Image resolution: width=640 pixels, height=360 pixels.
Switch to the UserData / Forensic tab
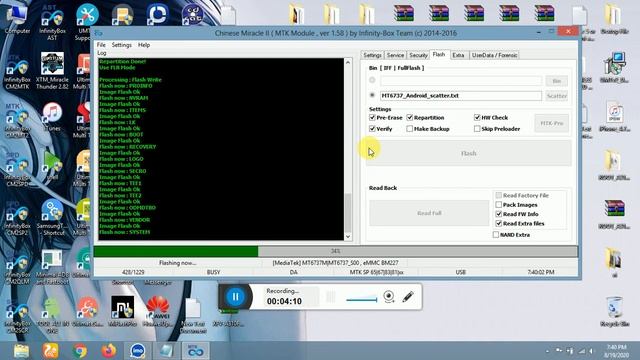coord(494,55)
